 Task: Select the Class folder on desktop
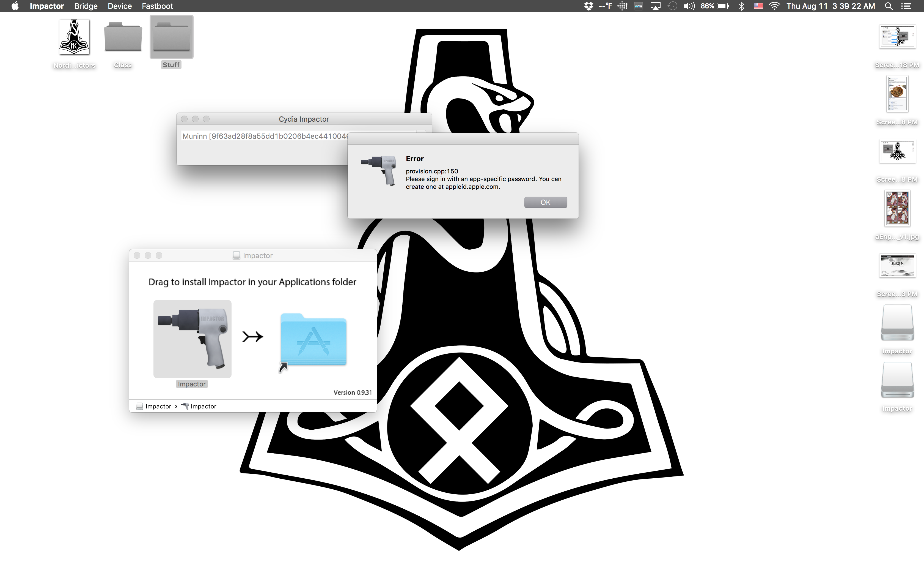[x=123, y=44]
